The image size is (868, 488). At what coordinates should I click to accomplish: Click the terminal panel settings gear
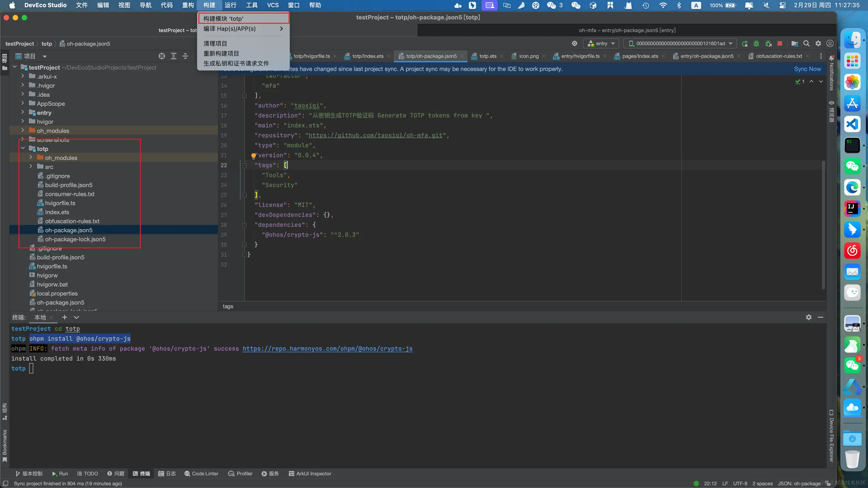(809, 317)
